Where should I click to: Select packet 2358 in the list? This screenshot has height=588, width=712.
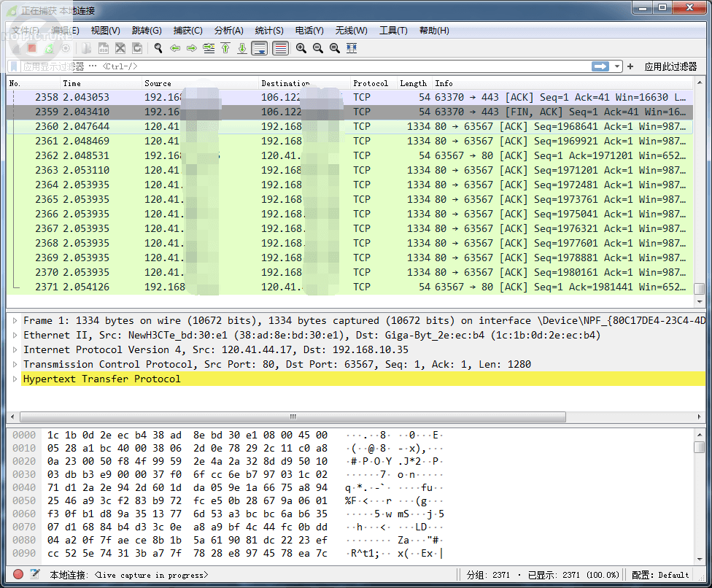[349, 97]
